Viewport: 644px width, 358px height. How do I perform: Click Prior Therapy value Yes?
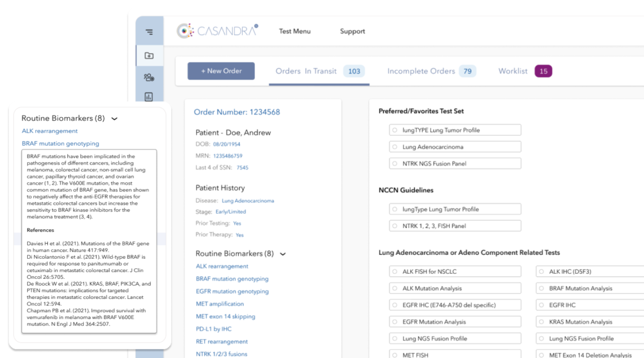point(240,235)
